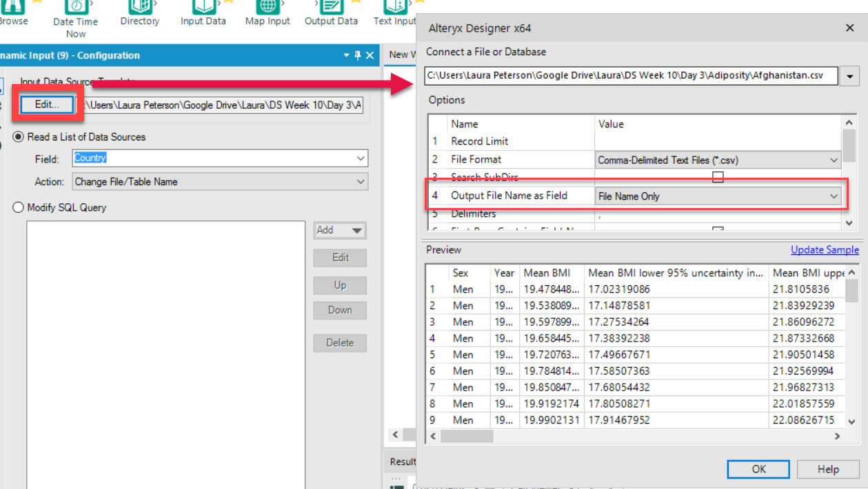Viewport: 868px width, 489px height.
Task: Expand the Action dropdown Change File/Table Name
Action: click(x=220, y=182)
